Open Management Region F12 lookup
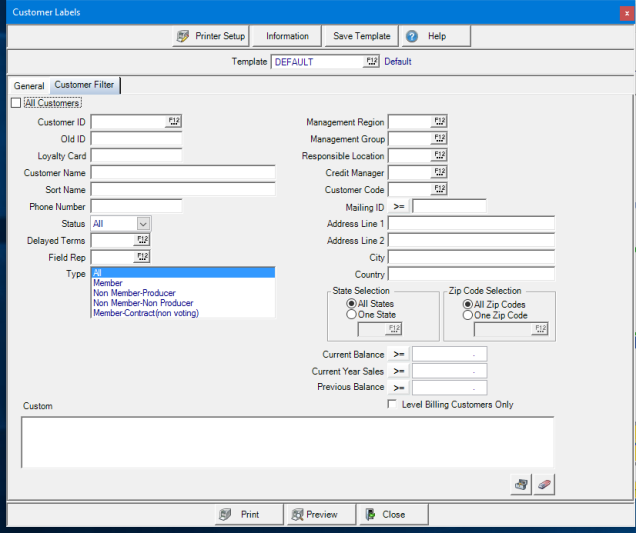Image resolution: width=636 pixels, height=533 pixels. [439, 122]
